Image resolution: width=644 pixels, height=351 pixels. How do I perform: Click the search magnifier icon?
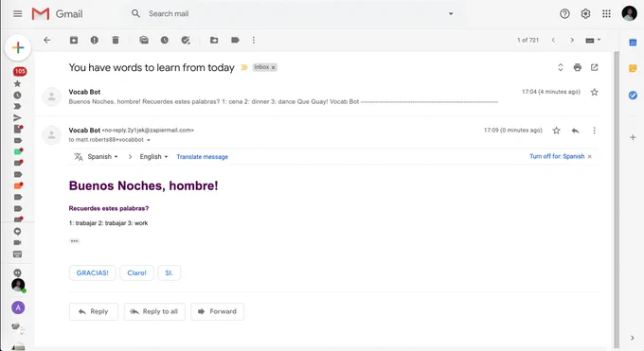point(135,13)
